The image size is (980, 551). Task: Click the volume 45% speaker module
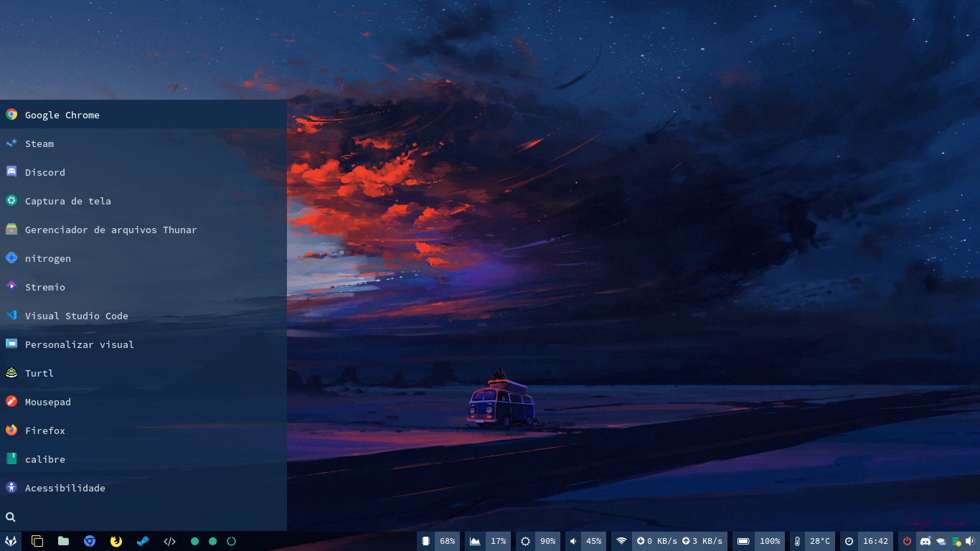coord(585,541)
